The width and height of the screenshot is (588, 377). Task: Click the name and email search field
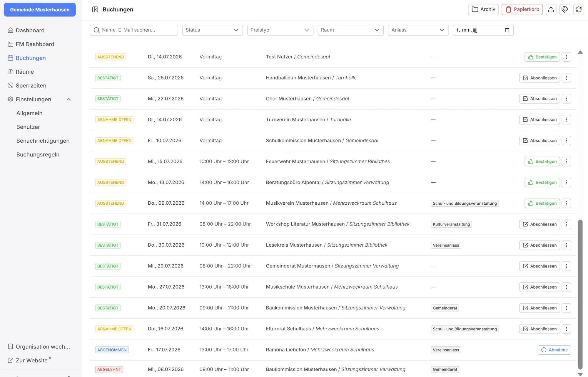coord(134,30)
